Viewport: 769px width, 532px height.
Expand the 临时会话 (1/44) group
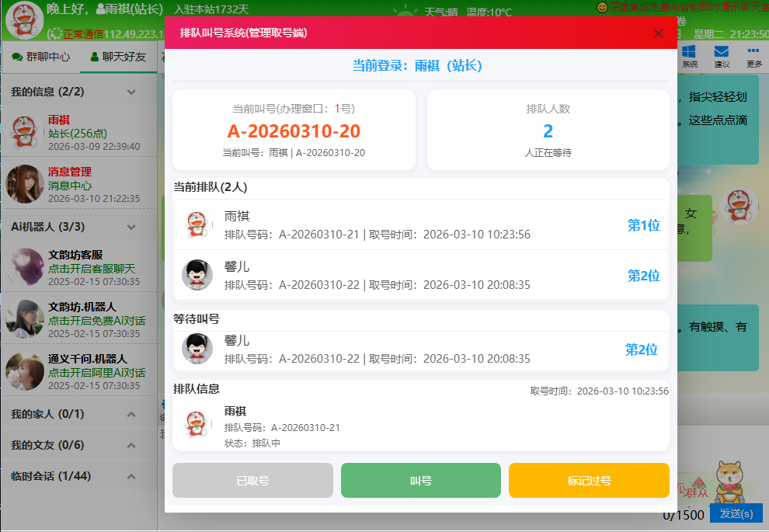(131, 475)
